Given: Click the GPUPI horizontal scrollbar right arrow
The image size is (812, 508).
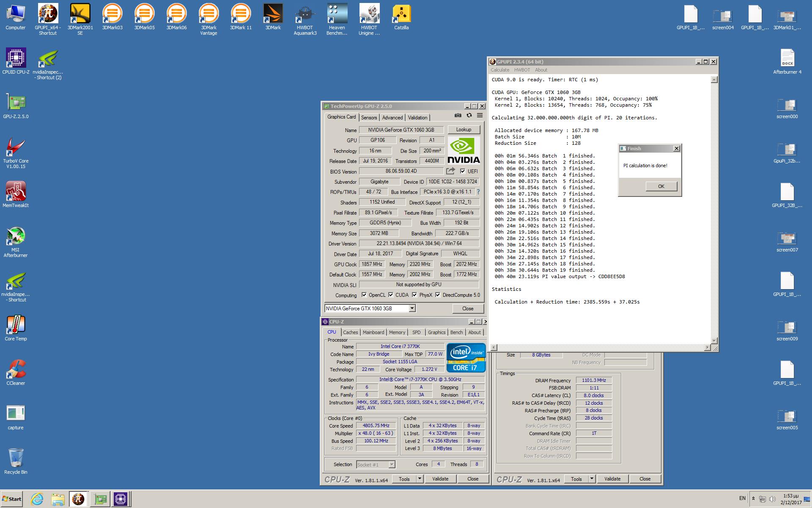Looking at the screenshot, I should (x=708, y=348).
